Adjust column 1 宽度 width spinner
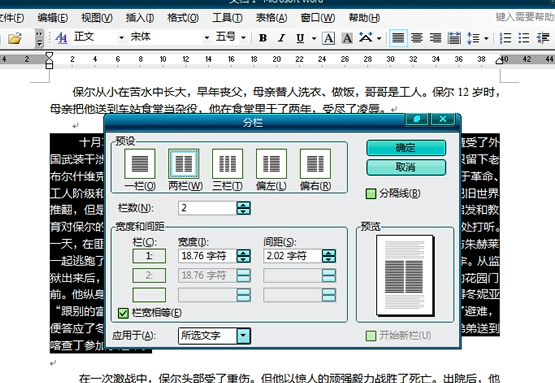The image size is (555, 383). [x=244, y=256]
